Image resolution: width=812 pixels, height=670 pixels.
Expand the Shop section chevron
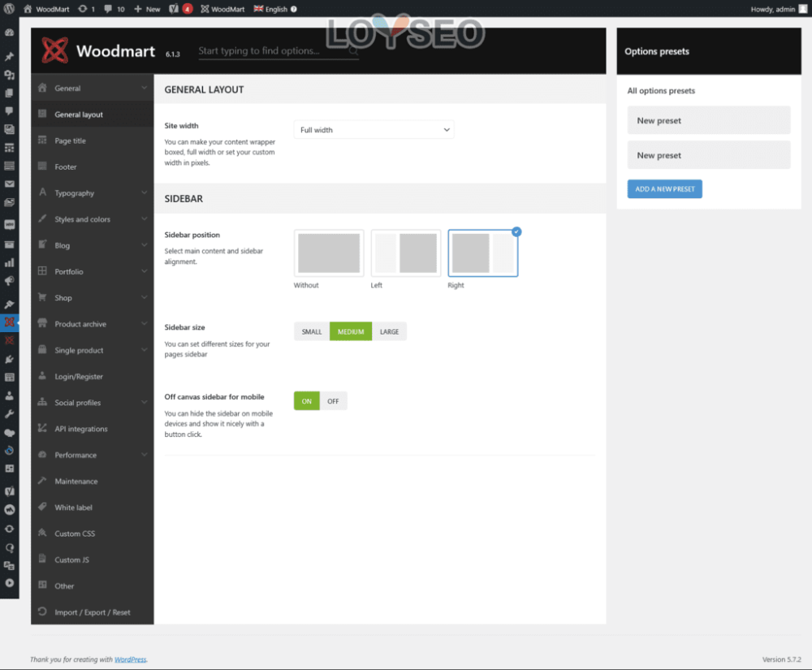(x=144, y=298)
